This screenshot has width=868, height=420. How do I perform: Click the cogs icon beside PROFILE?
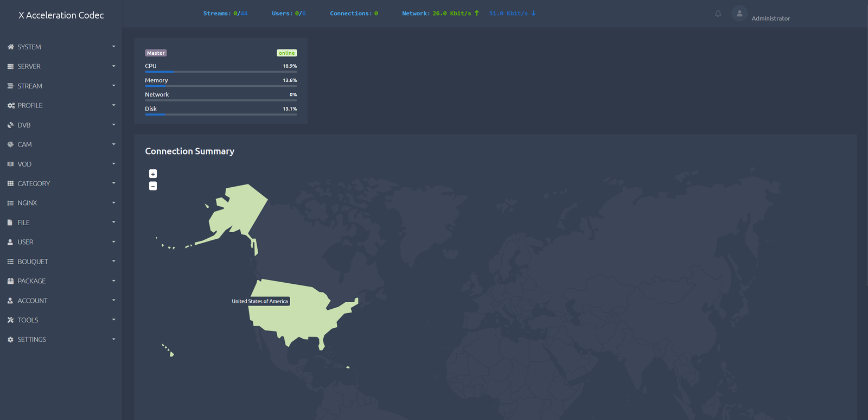click(10, 106)
